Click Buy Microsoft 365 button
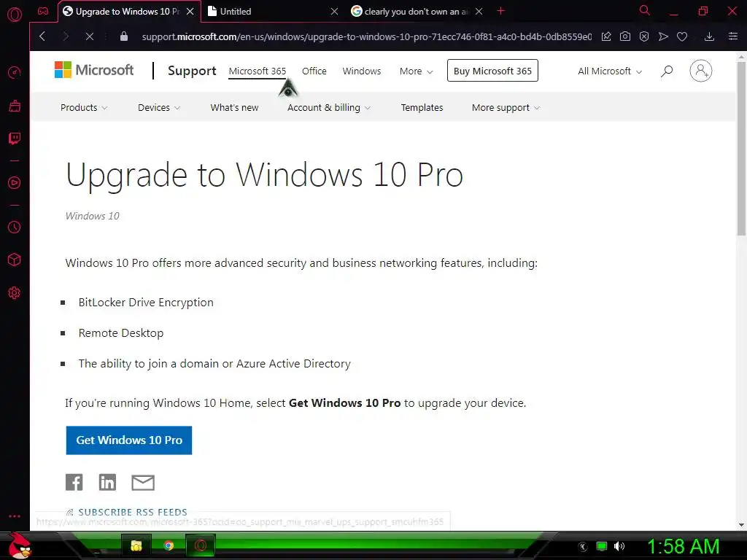The image size is (747, 560). 492,71
